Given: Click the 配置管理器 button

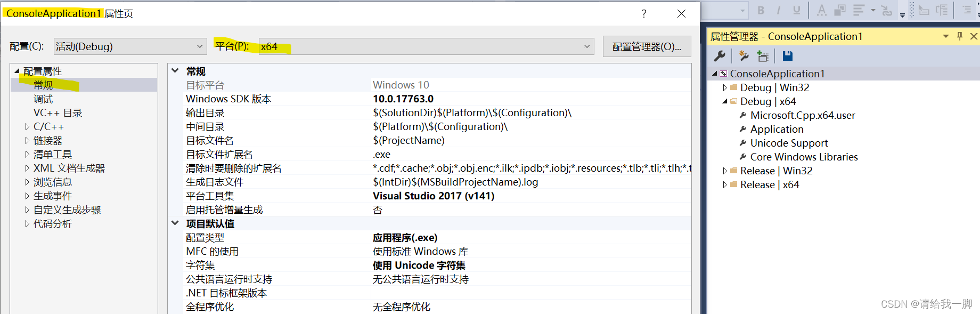Looking at the screenshot, I should [x=647, y=46].
